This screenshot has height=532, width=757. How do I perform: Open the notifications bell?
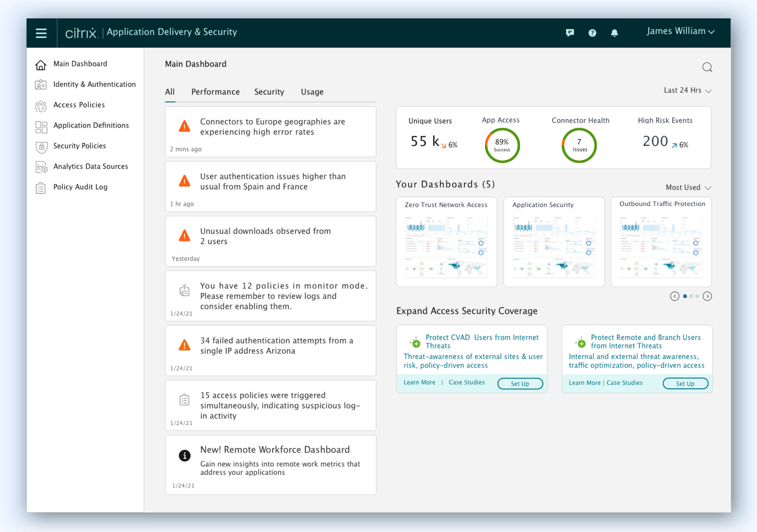[614, 33]
